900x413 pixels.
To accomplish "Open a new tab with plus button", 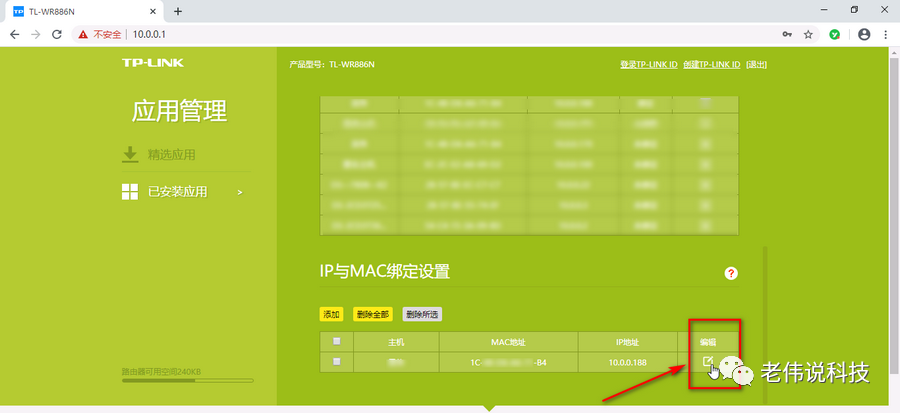I will pyautogui.click(x=178, y=11).
